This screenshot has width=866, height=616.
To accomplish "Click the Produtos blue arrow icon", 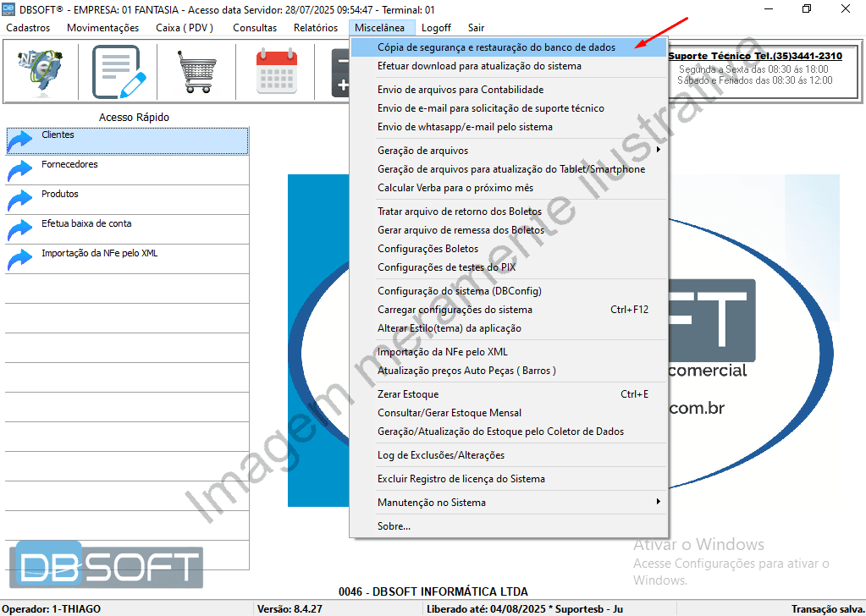I will point(20,193).
